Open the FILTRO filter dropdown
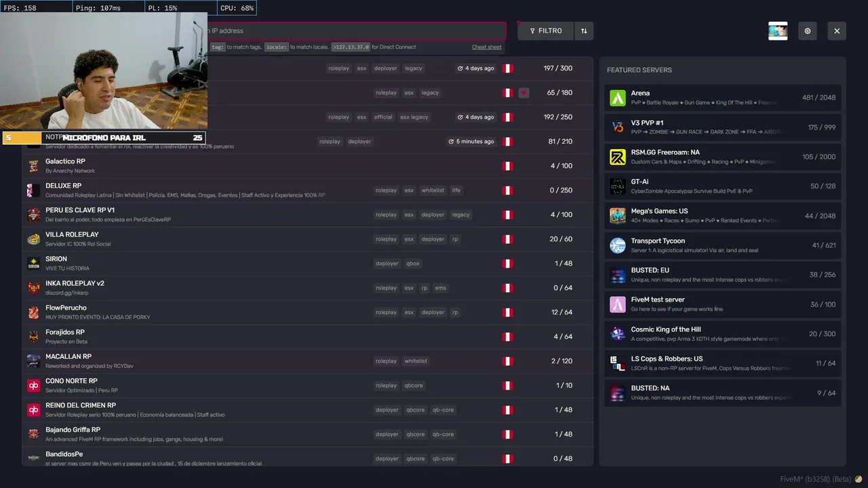 coord(546,30)
